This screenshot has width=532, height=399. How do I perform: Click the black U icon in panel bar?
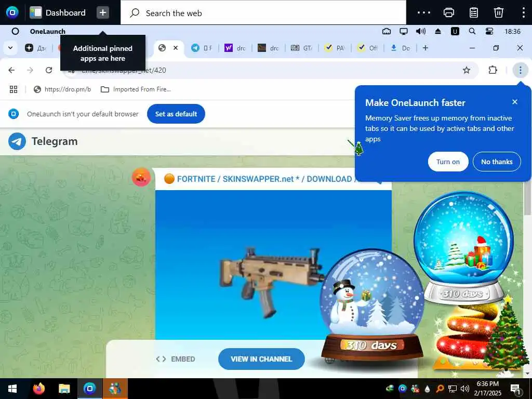tap(455, 31)
